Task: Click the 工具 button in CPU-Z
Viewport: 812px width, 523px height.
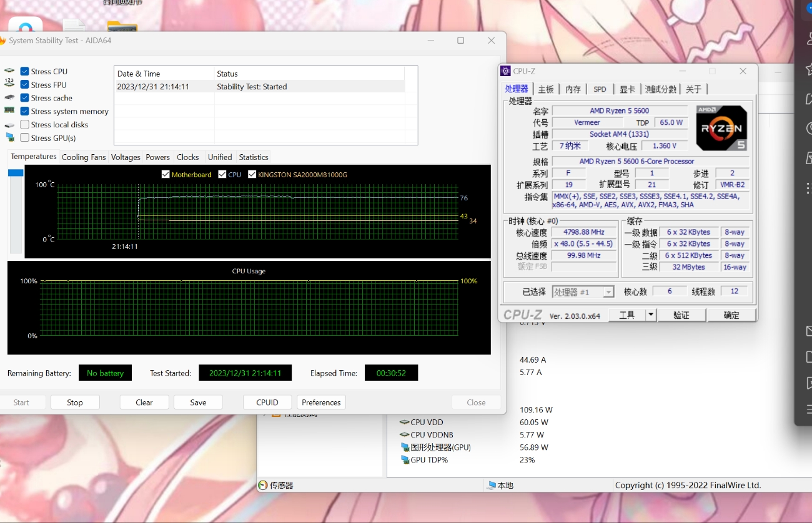Action: pos(626,315)
